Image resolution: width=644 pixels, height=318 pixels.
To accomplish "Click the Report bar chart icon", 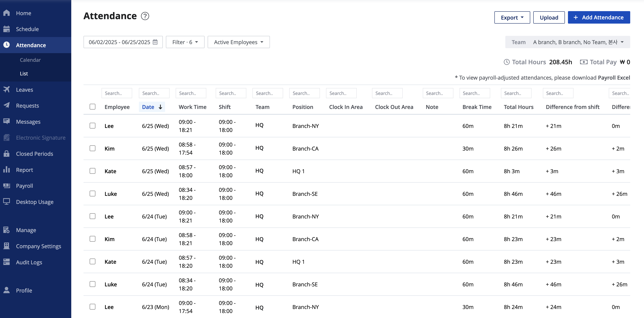I will [x=7, y=170].
